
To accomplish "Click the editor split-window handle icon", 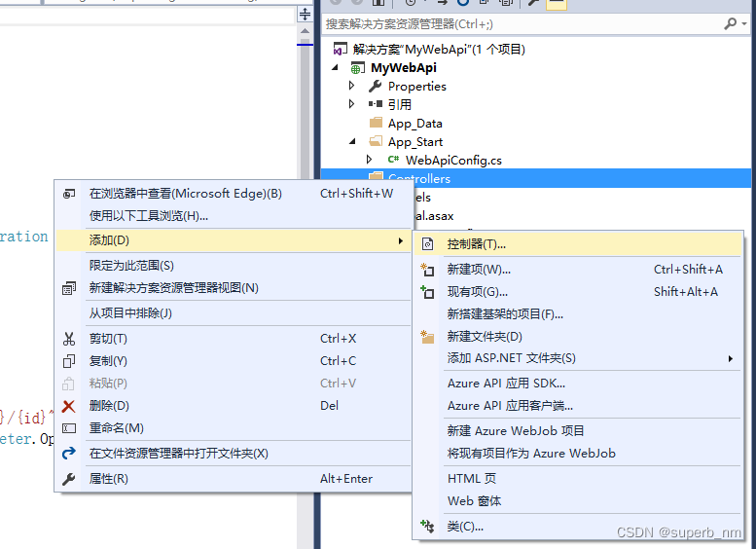I will point(305,14).
